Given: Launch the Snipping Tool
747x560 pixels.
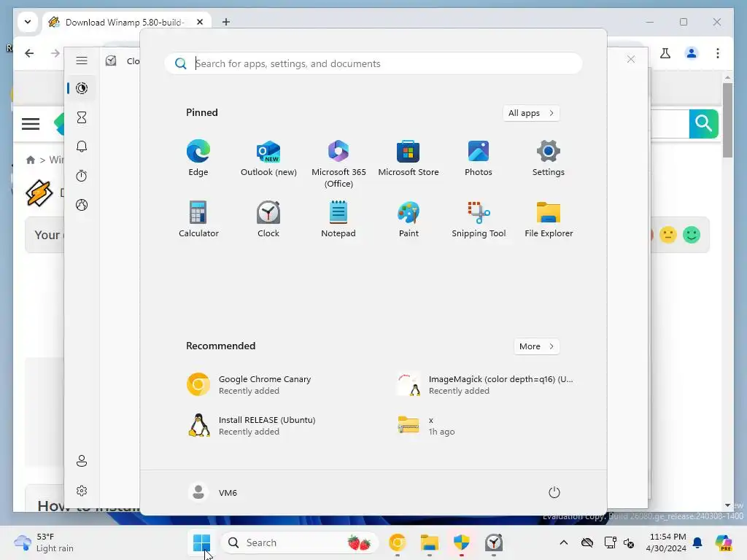Looking at the screenshot, I should 479,219.
